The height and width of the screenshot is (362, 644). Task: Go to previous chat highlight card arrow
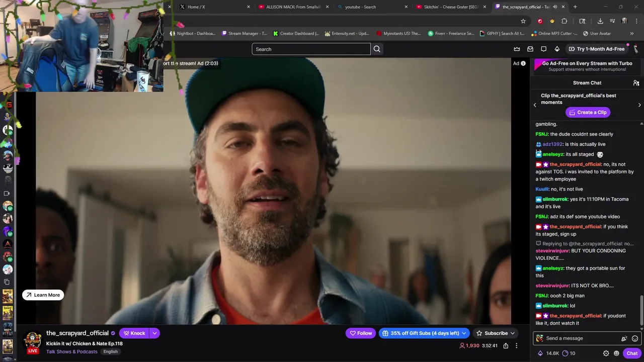click(535, 105)
